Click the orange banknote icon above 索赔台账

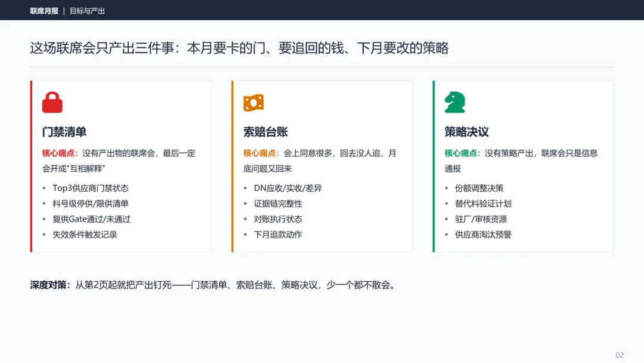[x=253, y=103]
